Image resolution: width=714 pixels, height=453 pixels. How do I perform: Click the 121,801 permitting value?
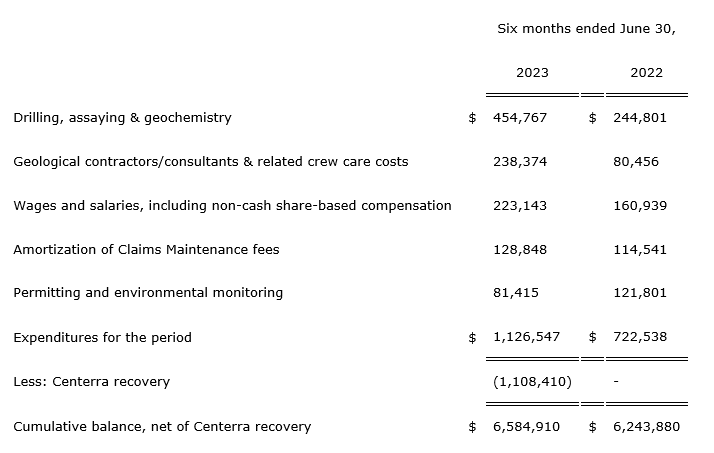tap(640, 293)
